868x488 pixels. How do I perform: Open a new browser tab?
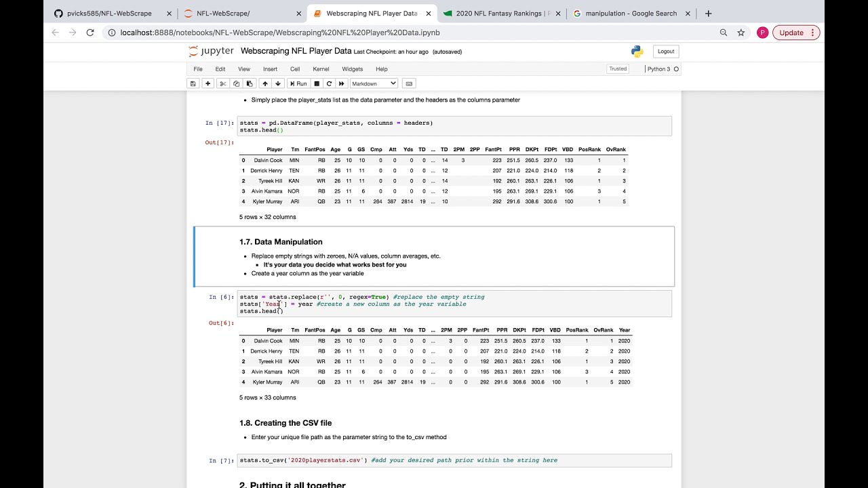coord(708,14)
